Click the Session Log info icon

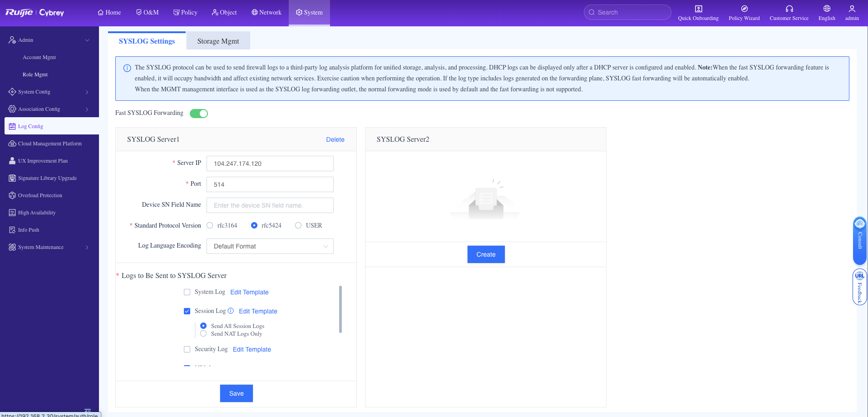point(231,311)
